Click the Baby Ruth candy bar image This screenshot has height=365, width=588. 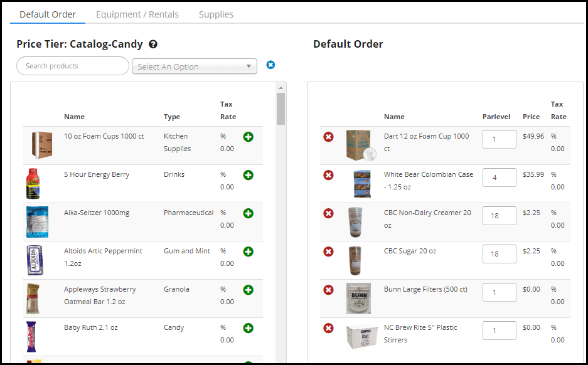31,337
